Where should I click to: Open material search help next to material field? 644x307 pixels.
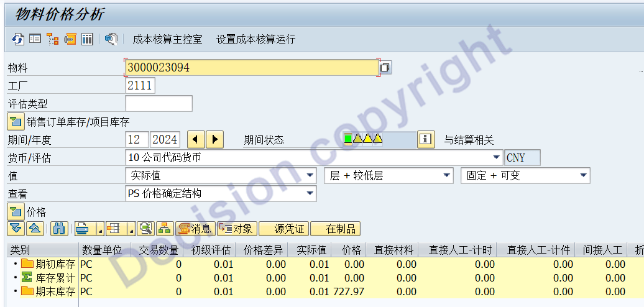tap(385, 67)
